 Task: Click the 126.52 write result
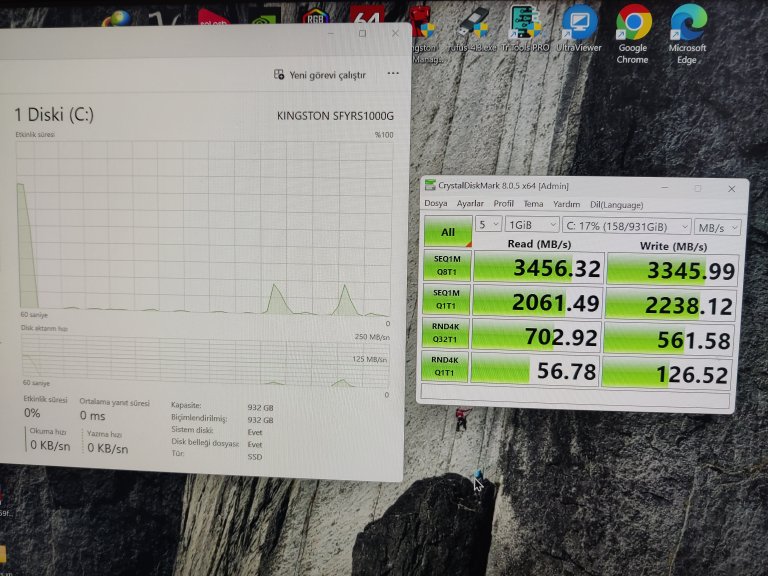[667, 373]
